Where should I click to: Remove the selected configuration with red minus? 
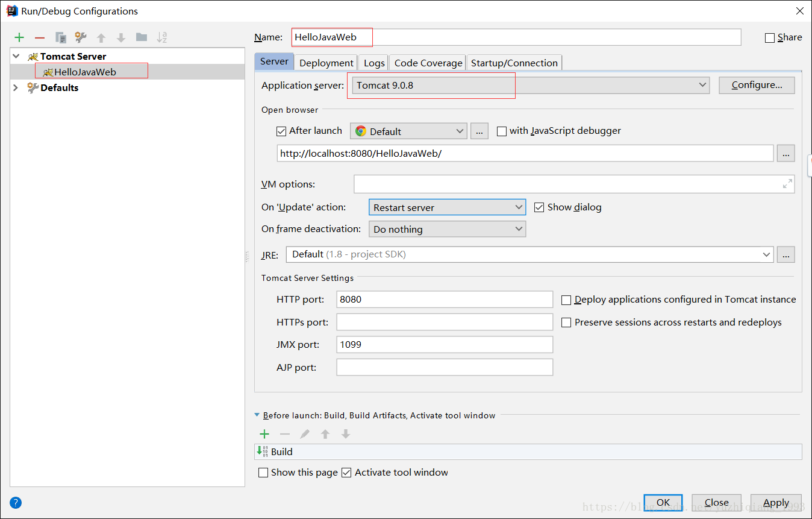coord(40,37)
